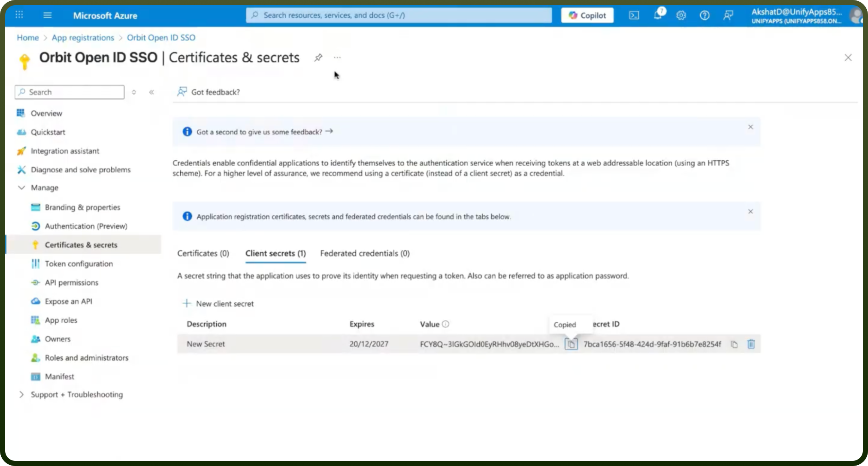Switch to Federated credentials (0) tab
Viewport: 868px width, 466px height.
coord(365,253)
